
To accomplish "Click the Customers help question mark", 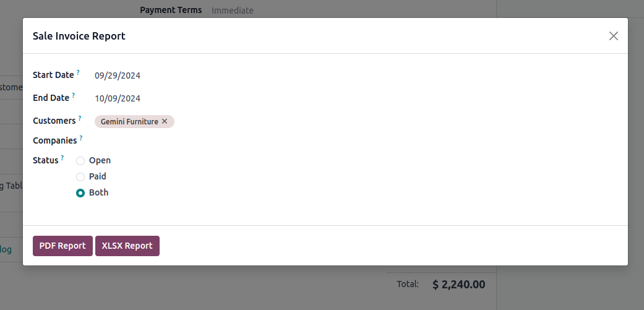I will tap(80, 118).
